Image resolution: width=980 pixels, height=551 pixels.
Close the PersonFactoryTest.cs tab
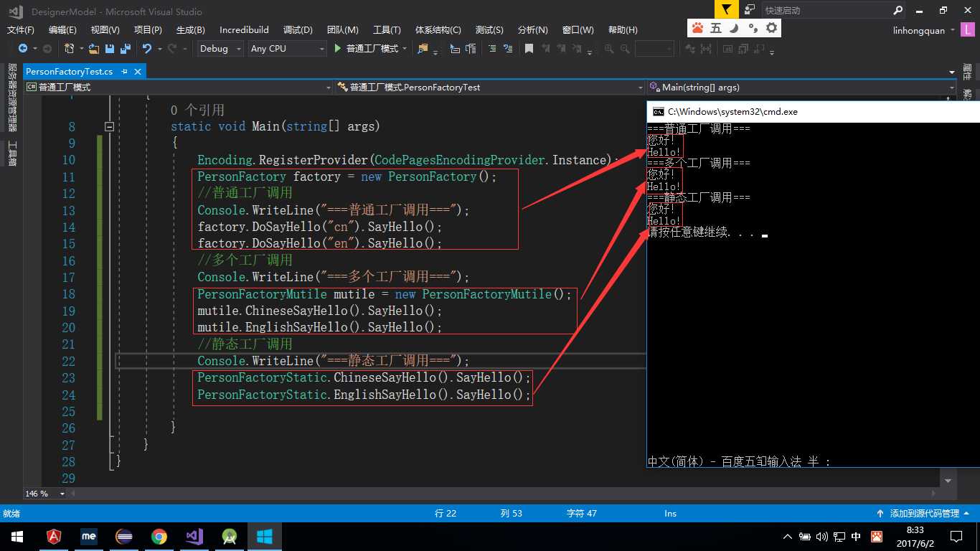(138, 72)
